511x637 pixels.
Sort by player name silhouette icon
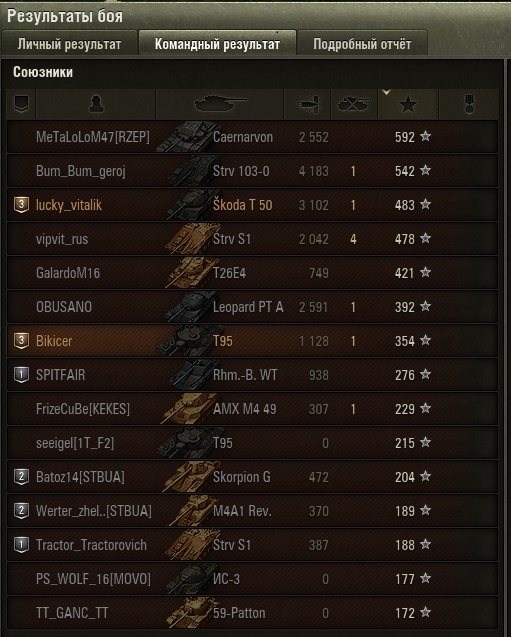96,104
